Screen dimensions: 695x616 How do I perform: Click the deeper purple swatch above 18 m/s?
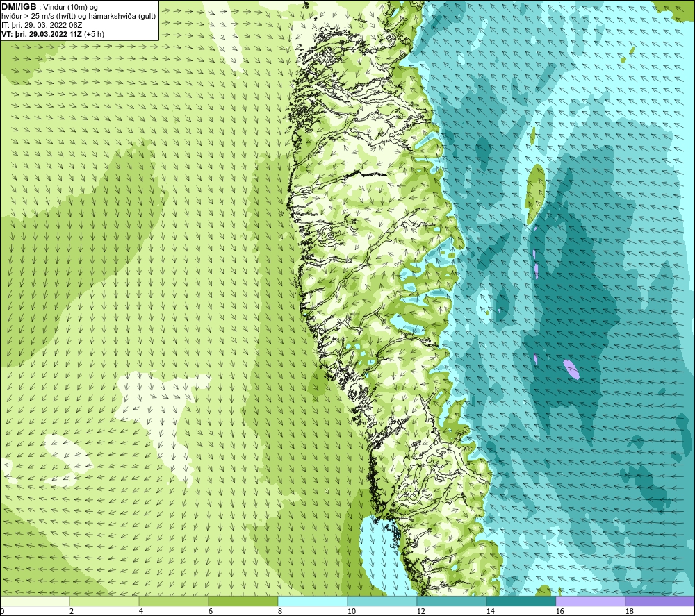tap(660, 601)
